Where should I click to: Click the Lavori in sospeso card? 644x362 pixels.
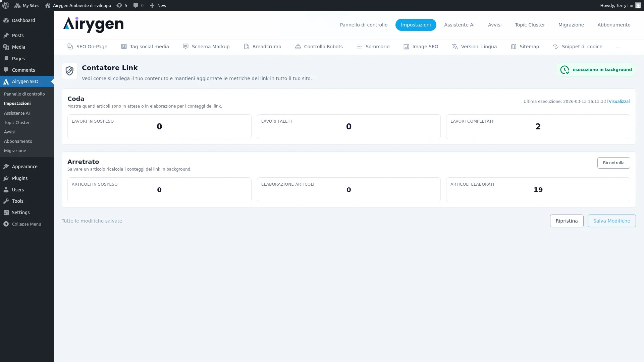(x=159, y=127)
